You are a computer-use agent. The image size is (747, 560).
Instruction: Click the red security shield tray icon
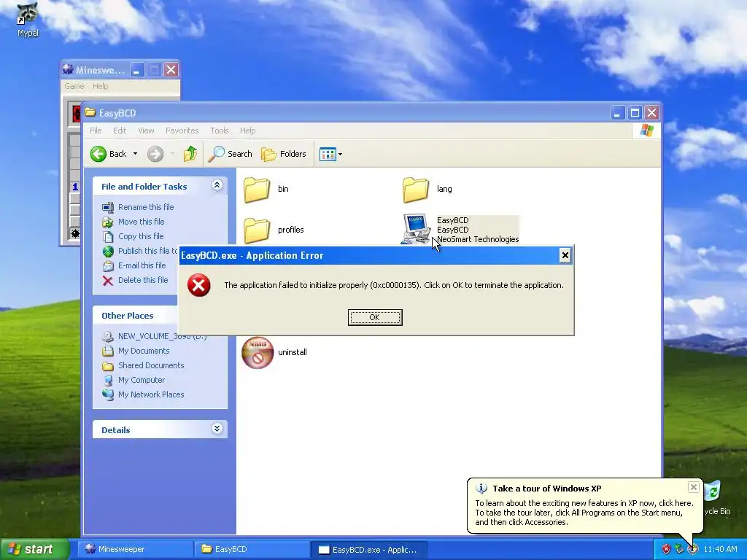pyautogui.click(x=666, y=550)
